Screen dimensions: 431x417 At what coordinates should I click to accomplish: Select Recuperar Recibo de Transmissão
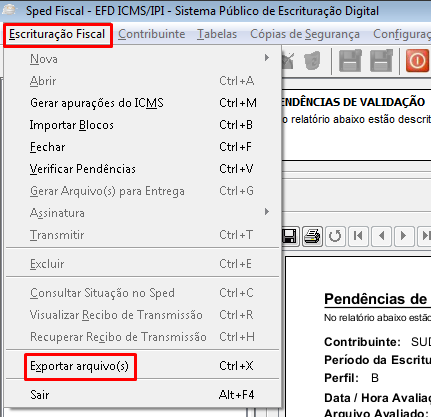pos(143,337)
